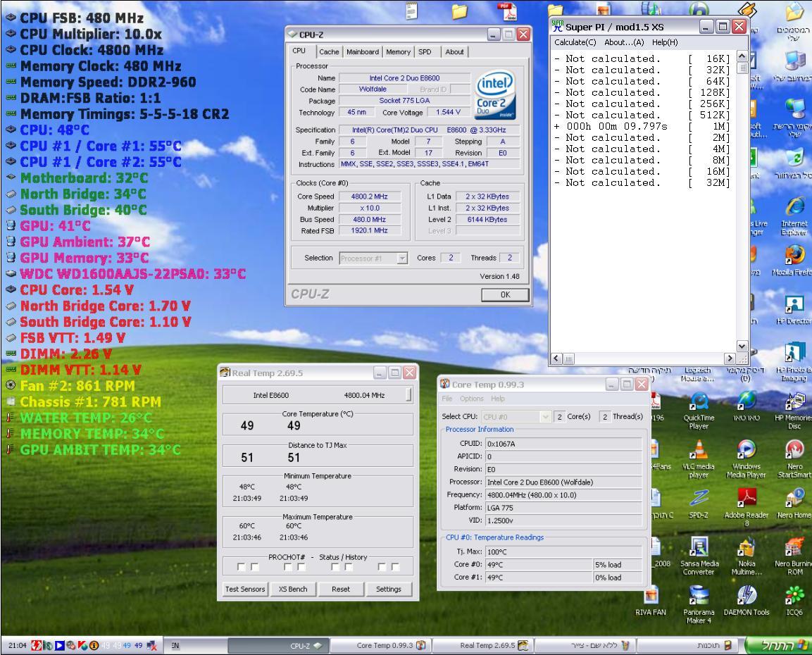The image size is (812, 655).
Task: Click OK button in CPU-Z window
Action: coord(505,294)
